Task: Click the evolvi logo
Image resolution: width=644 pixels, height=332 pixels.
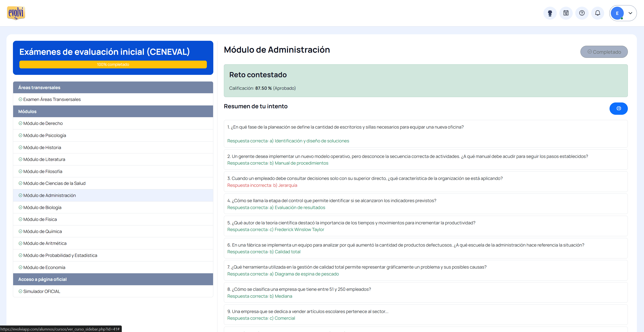Action: 16,13
